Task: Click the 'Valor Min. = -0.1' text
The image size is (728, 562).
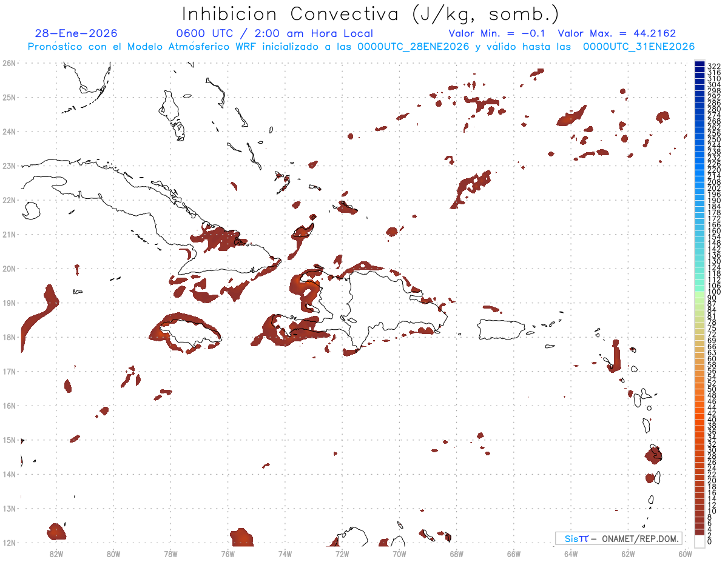Action: coord(498,33)
